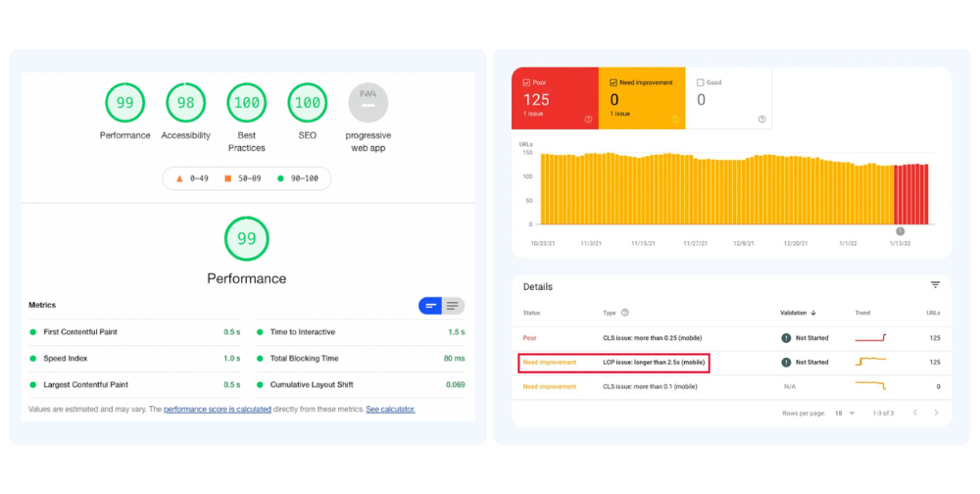Uncheck the Poor checkbox

pos(526,82)
